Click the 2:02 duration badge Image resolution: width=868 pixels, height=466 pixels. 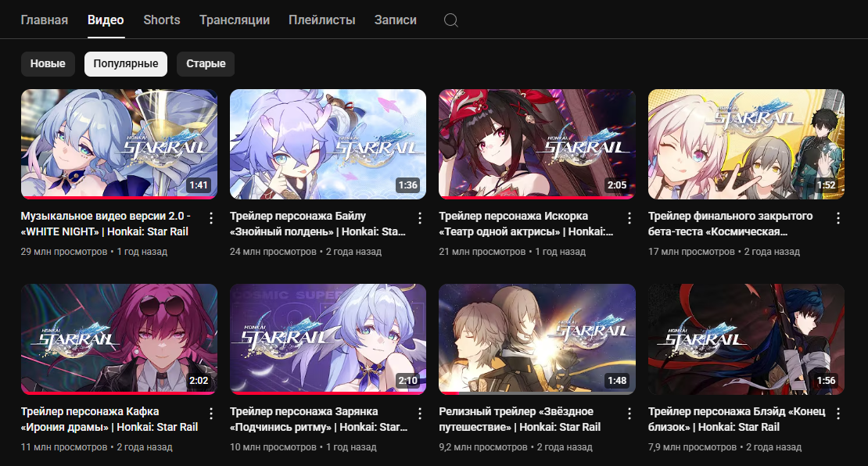199,380
